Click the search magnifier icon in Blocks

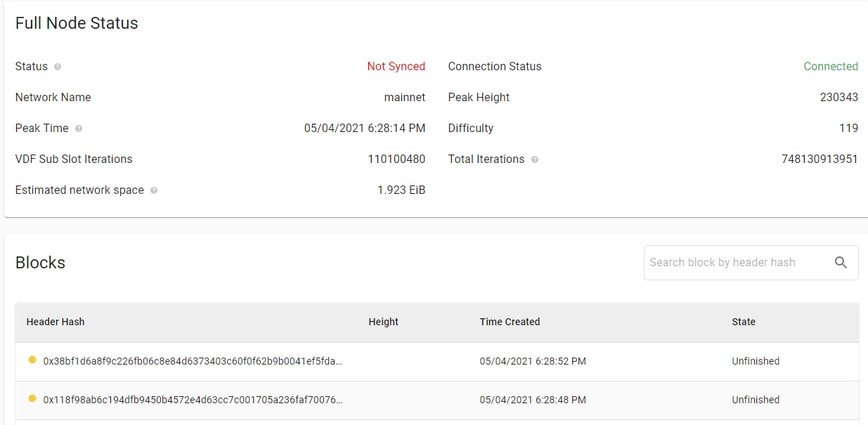tap(841, 263)
